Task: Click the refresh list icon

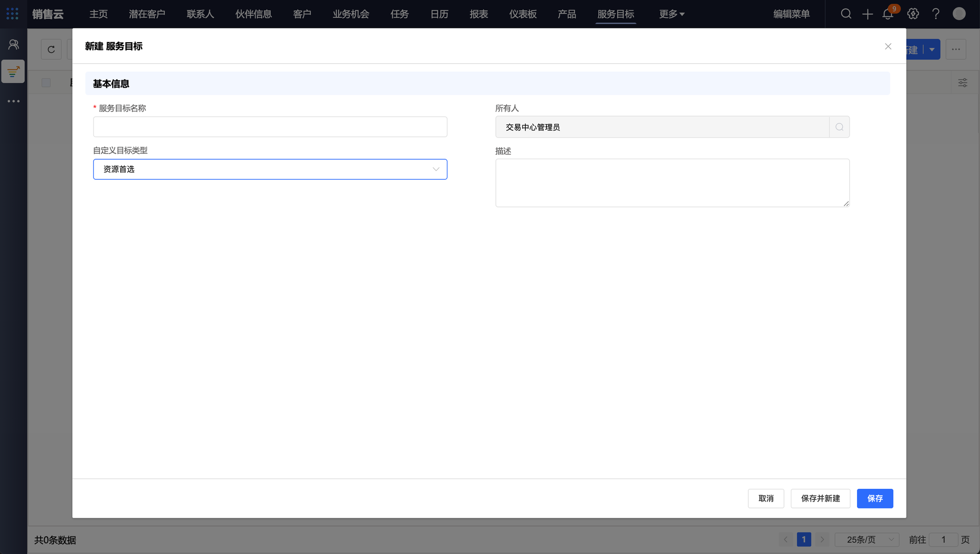Action: [51, 49]
